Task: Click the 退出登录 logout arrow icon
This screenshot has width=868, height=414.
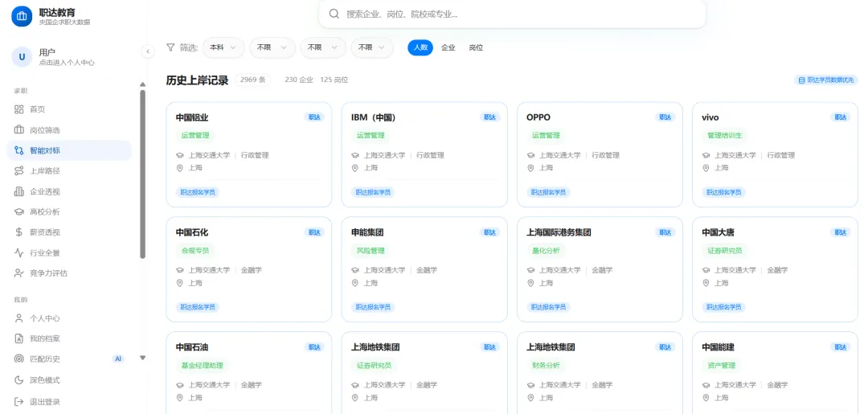Action: click(18, 402)
